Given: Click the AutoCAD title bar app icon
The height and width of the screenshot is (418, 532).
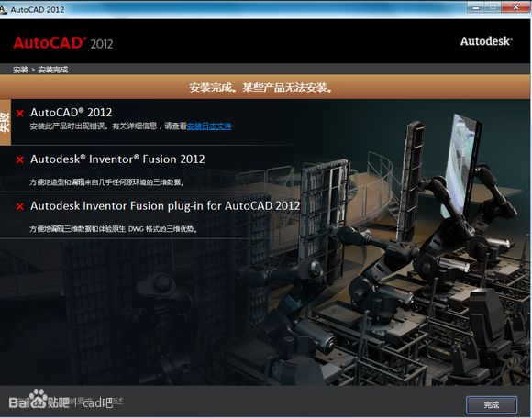Looking at the screenshot, I should point(4,9).
